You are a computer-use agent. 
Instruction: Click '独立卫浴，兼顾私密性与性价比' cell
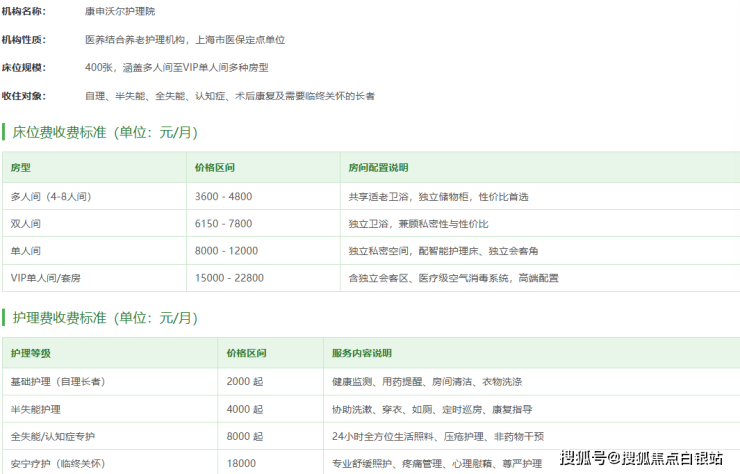(540, 223)
